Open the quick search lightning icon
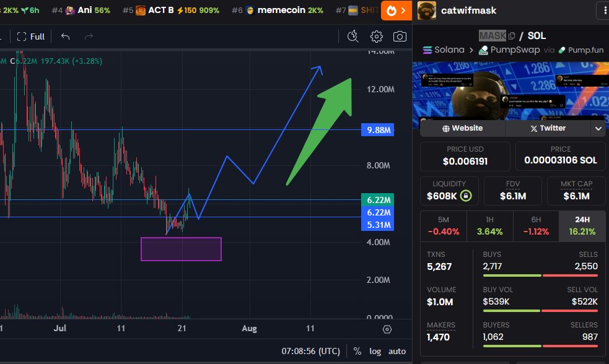609x364 pixels. point(353,37)
